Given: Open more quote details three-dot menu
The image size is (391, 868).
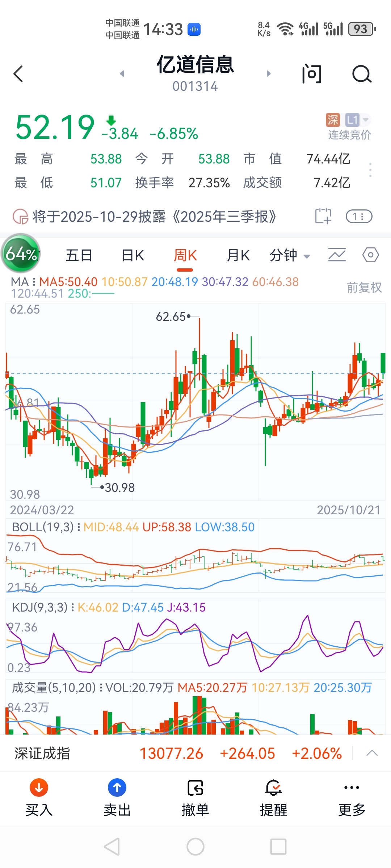Looking at the screenshot, I should coord(370,170).
